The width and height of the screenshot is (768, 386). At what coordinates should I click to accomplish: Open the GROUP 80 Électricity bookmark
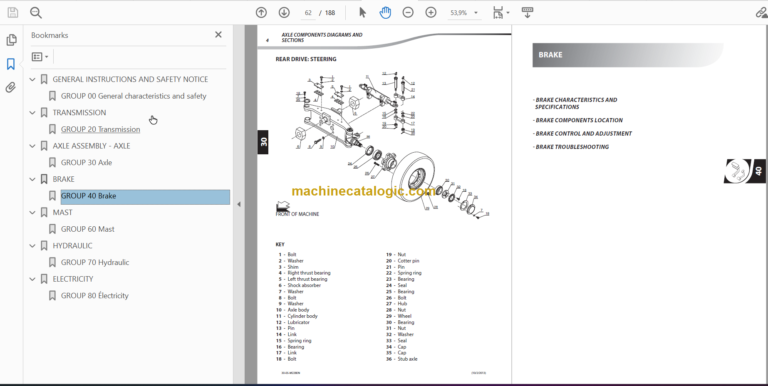pos(95,295)
